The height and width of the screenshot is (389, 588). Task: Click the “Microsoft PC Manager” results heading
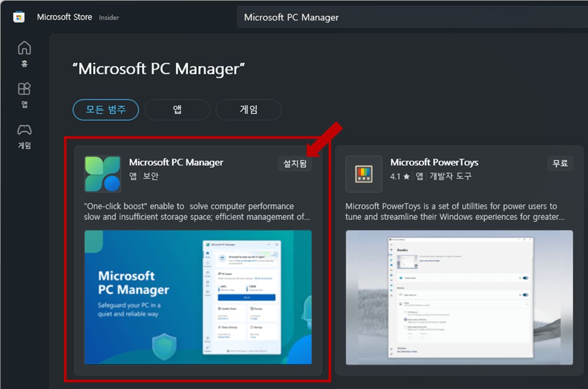click(x=159, y=69)
